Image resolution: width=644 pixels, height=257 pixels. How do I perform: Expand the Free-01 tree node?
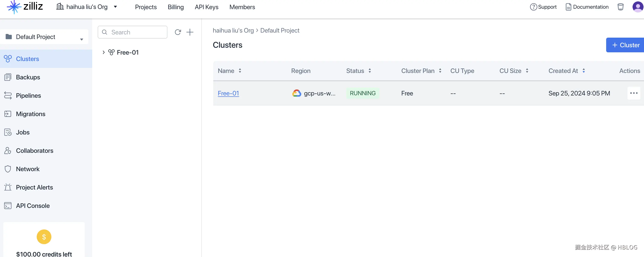click(103, 52)
